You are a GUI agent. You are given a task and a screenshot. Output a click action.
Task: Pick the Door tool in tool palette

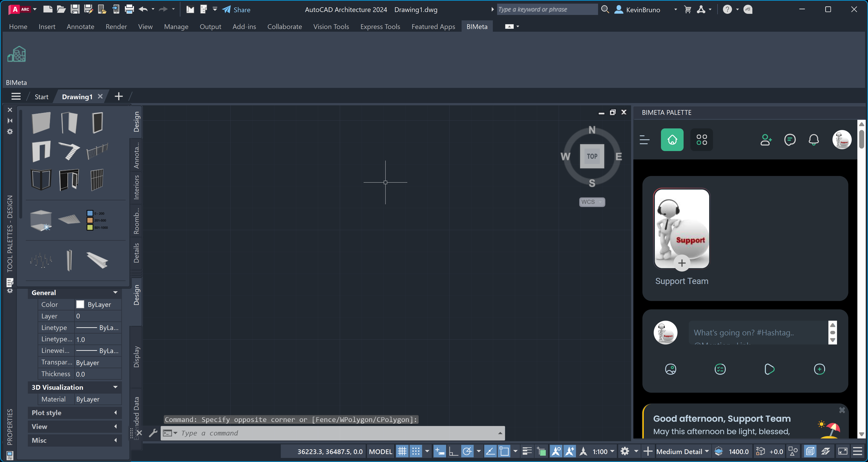point(69,123)
